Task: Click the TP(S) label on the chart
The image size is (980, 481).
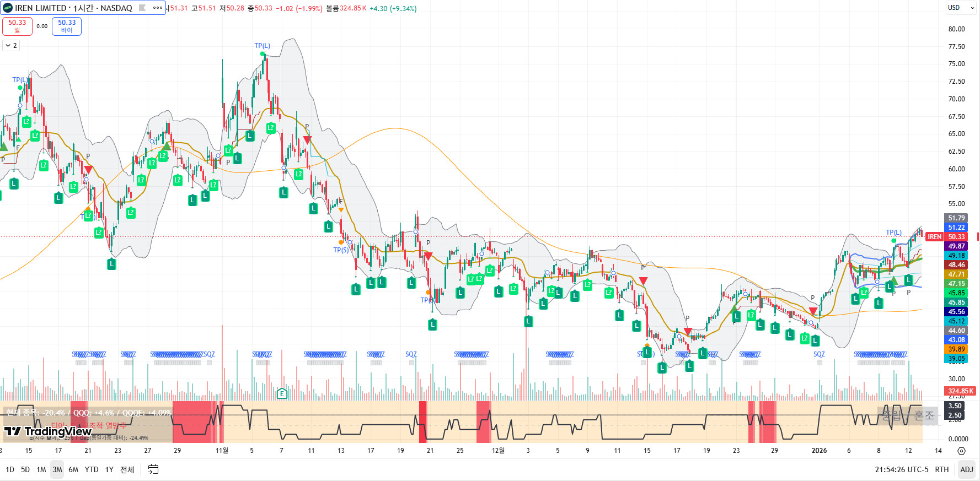Action: (341, 250)
